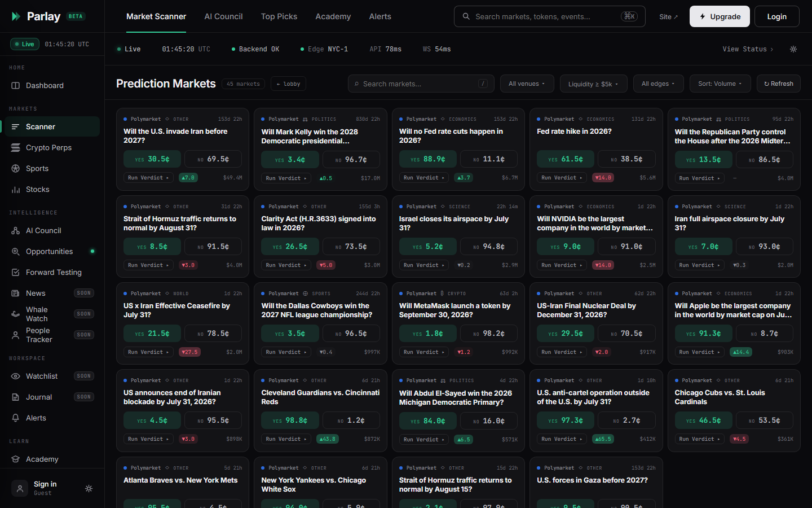Open the All edges dropdown

tap(658, 84)
